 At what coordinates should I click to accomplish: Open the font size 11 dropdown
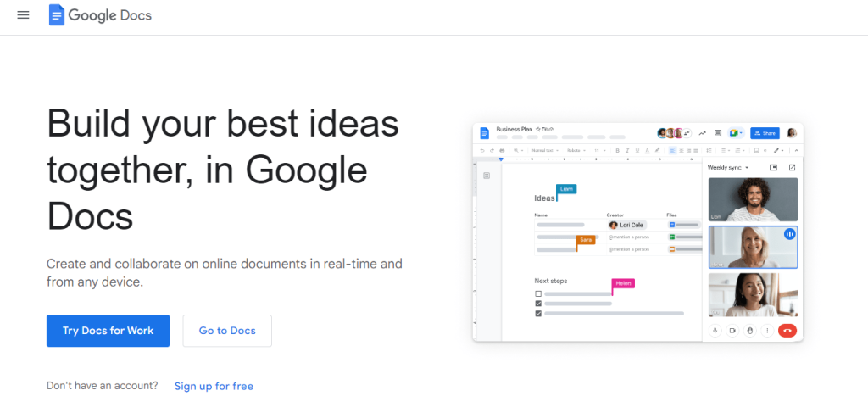[x=600, y=151]
